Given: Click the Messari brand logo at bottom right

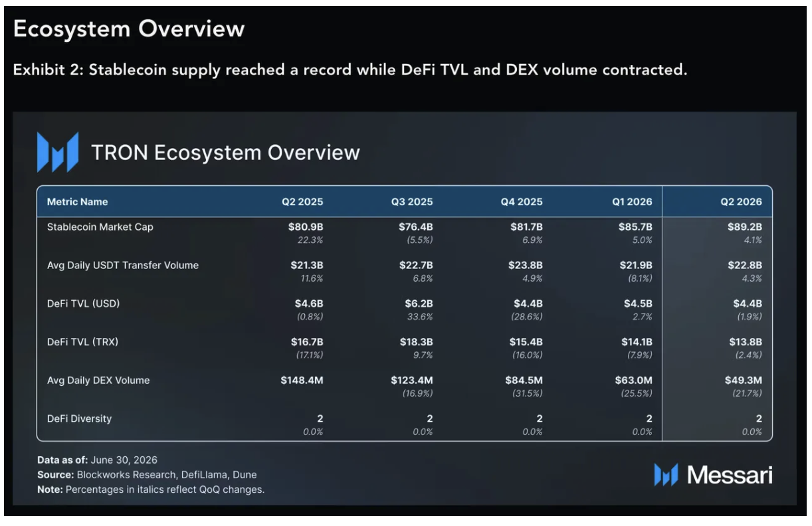Looking at the screenshot, I should point(713,474).
